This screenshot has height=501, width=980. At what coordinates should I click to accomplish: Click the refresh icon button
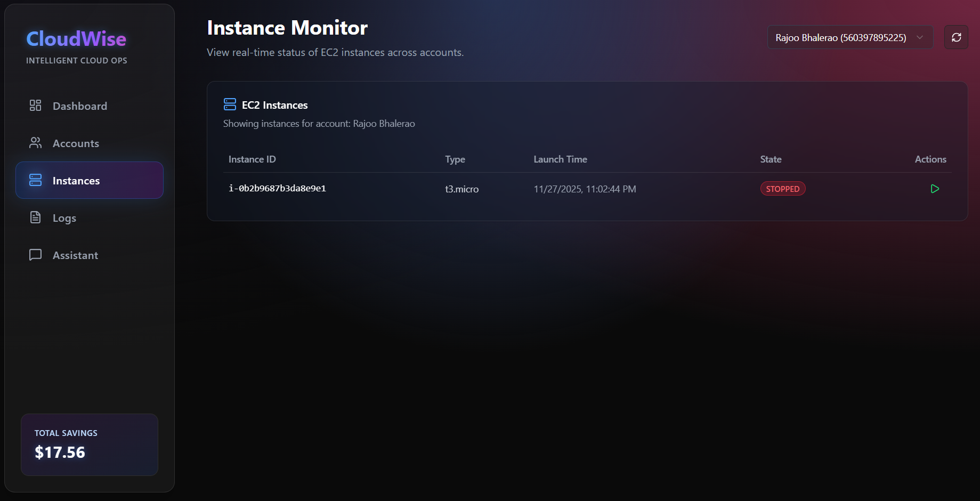[x=956, y=37]
